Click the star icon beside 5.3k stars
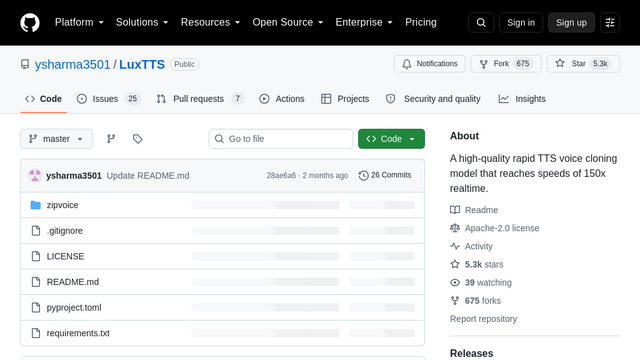The image size is (640, 360). [x=455, y=264]
